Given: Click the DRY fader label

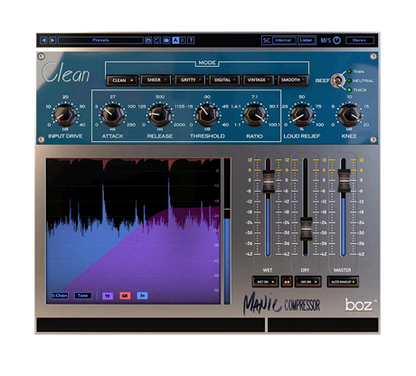Looking at the screenshot, I should point(305,270).
